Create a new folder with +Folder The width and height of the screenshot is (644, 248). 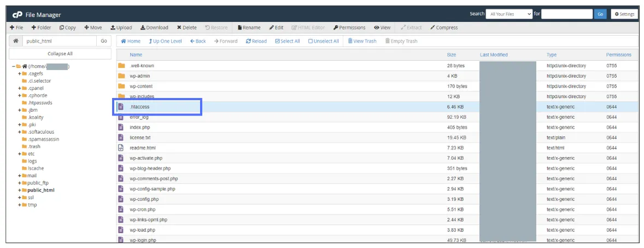41,27
